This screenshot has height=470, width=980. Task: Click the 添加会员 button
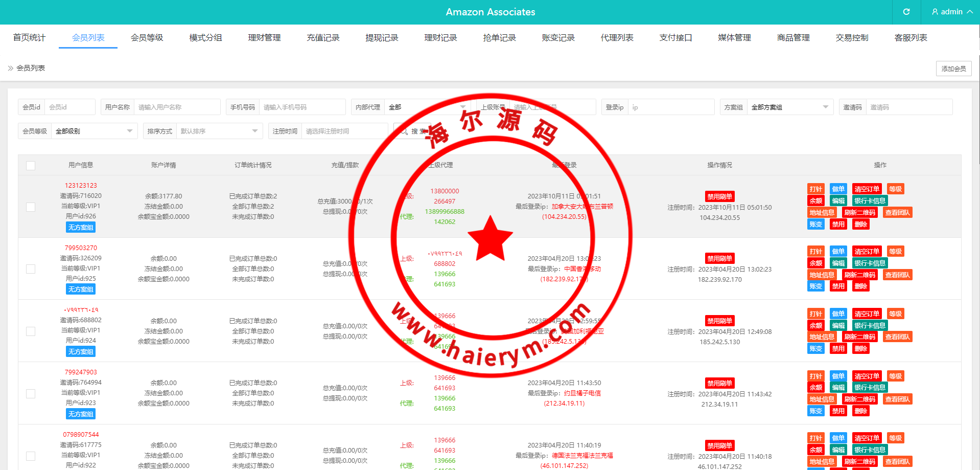click(953, 69)
